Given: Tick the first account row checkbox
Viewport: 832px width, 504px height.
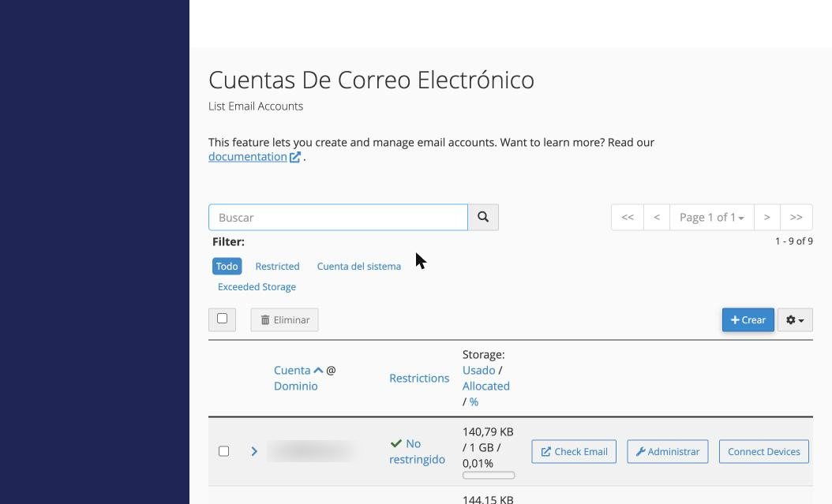Looking at the screenshot, I should tap(224, 451).
